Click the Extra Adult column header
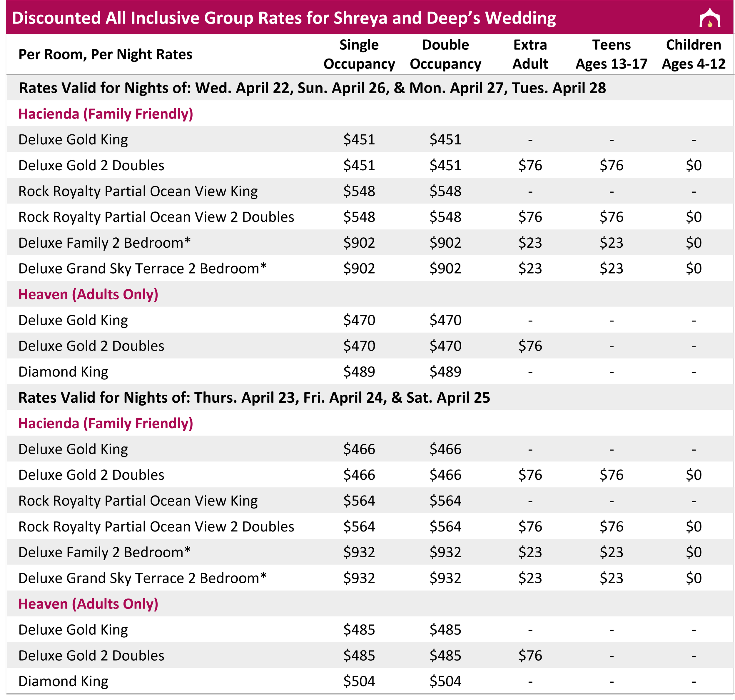The image size is (735, 700). point(530,54)
